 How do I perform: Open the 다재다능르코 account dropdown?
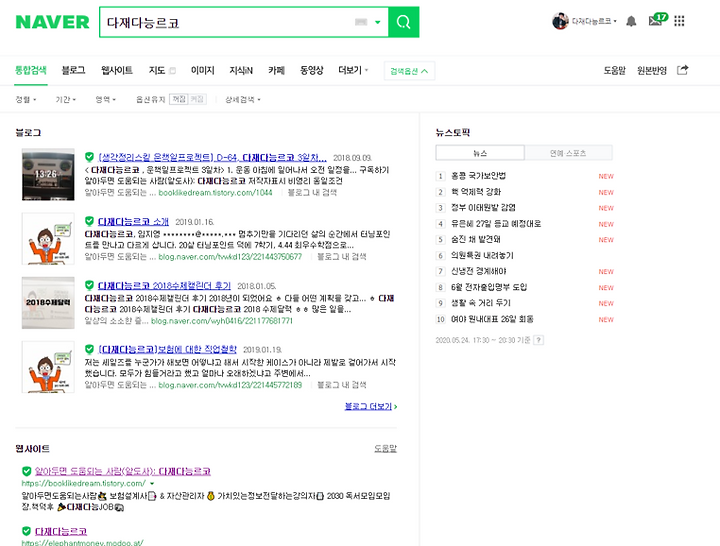[594, 21]
